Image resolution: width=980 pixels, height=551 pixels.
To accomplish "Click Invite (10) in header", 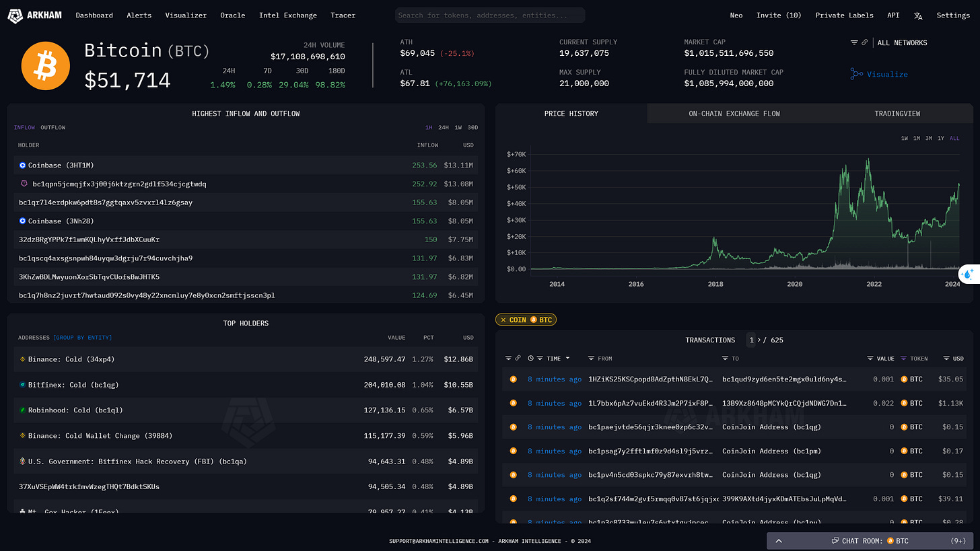I will (x=779, y=15).
